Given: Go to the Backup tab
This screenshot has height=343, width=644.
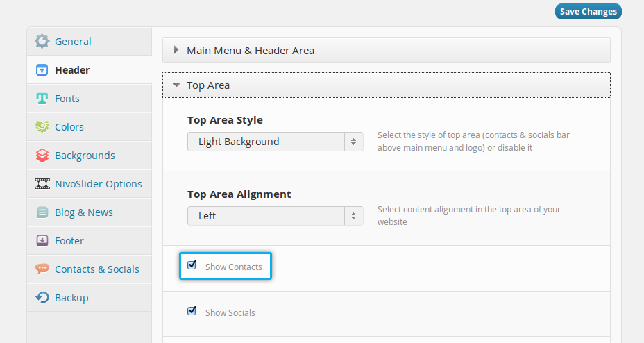Looking at the screenshot, I should pyautogui.click(x=71, y=298).
